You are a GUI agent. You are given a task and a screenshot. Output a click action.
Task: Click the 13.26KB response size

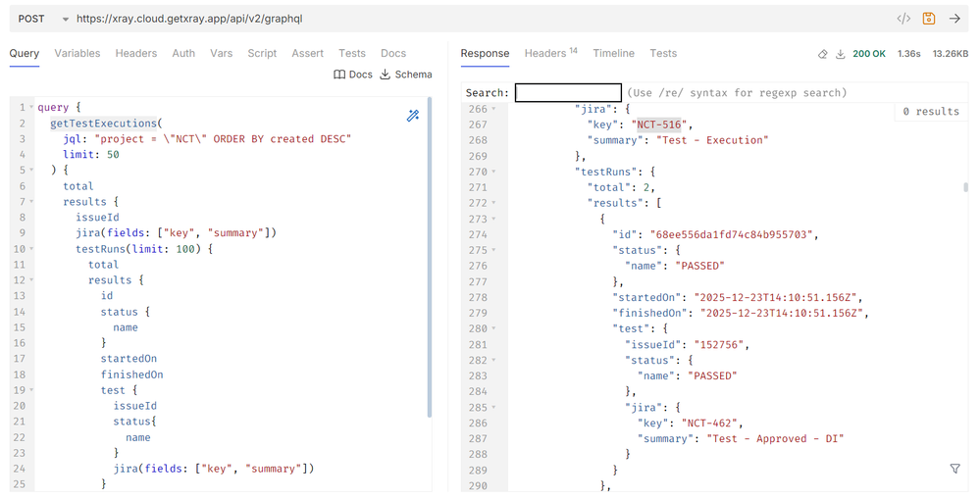pyautogui.click(x=950, y=54)
